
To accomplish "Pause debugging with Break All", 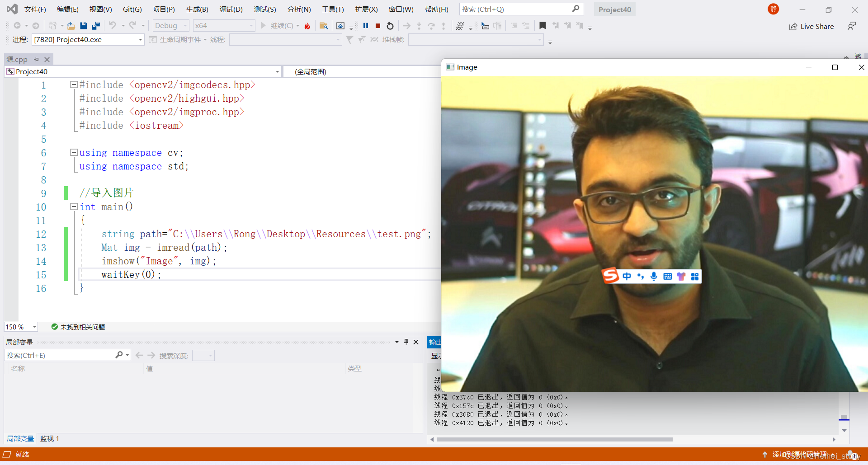I will pos(365,26).
